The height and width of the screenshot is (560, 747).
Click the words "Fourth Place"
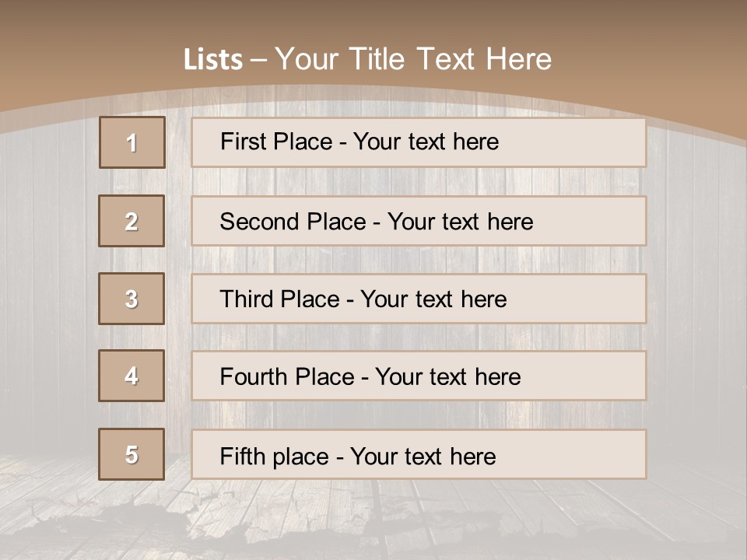point(286,377)
